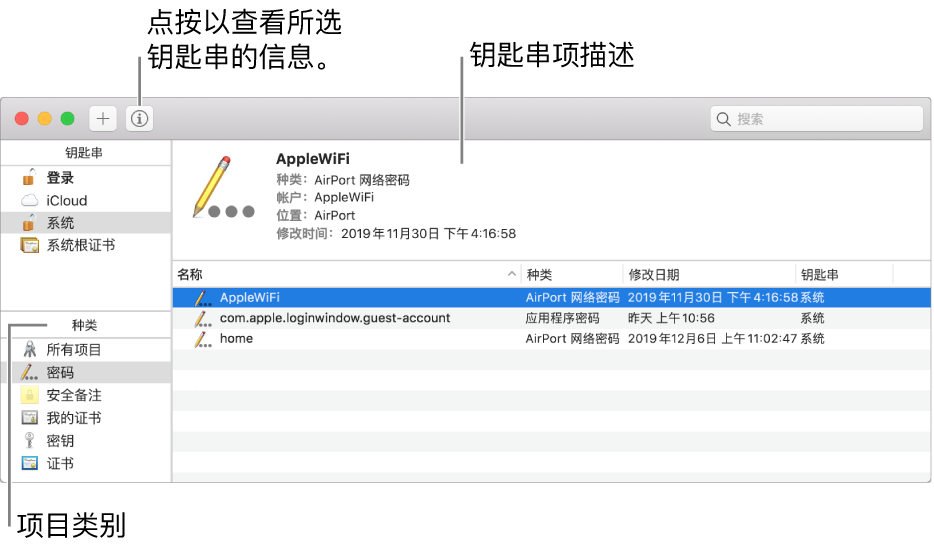This screenshot has width=934, height=548.
Task: Click the 系统根证书 certificate folder icon
Action: coord(30,245)
